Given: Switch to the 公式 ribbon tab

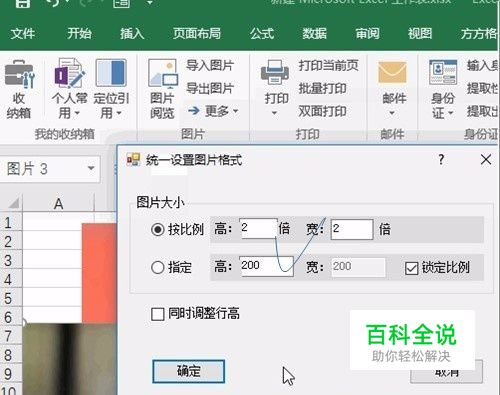Looking at the screenshot, I should click(x=262, y=33).
